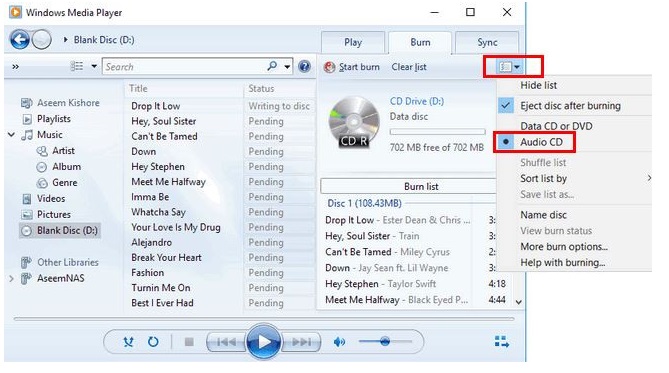Expand the Sort list by submenu
This screenshot has width=669, height=373.
[649, 178]
